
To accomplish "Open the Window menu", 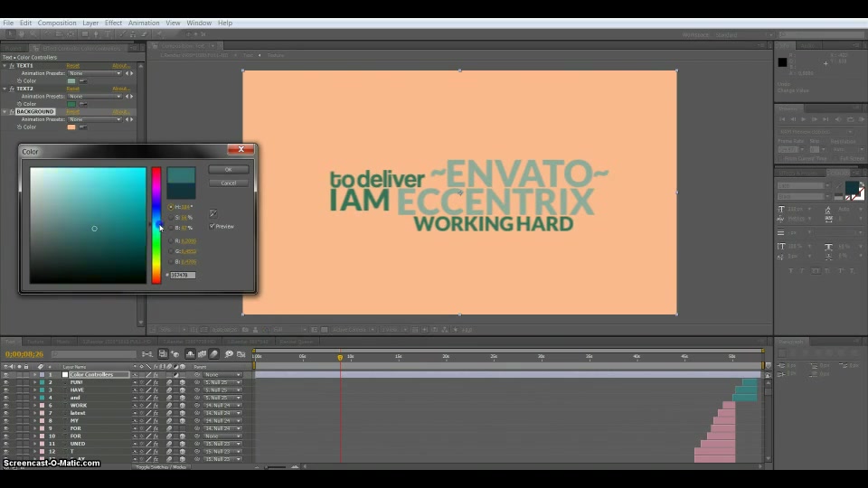I will tap(199, 23).
